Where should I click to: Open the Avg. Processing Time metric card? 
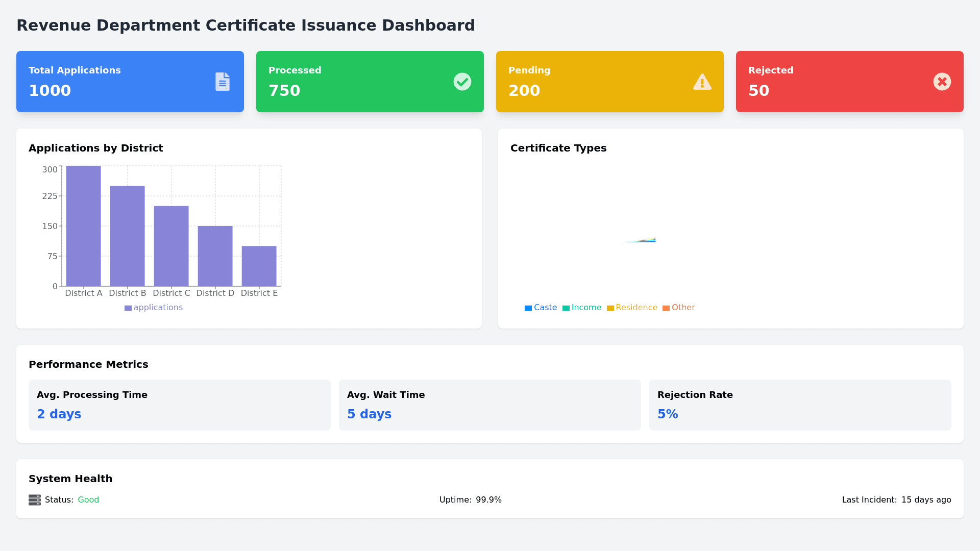(180, 405)
